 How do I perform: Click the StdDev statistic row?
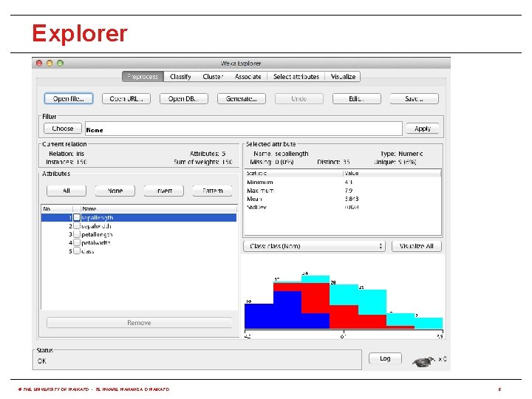pyautogui.click(x=343, y=207)
